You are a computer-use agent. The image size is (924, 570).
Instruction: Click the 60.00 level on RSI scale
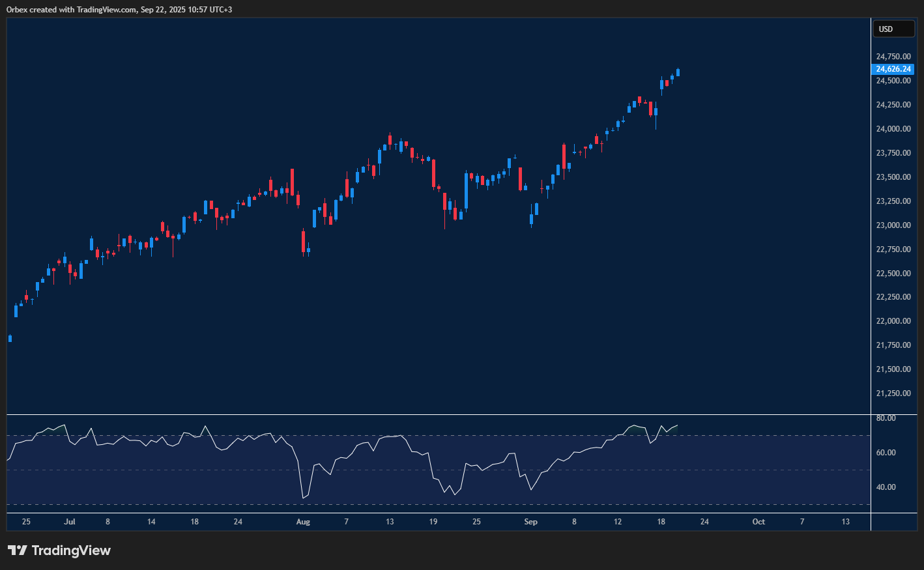click(886, 453)
